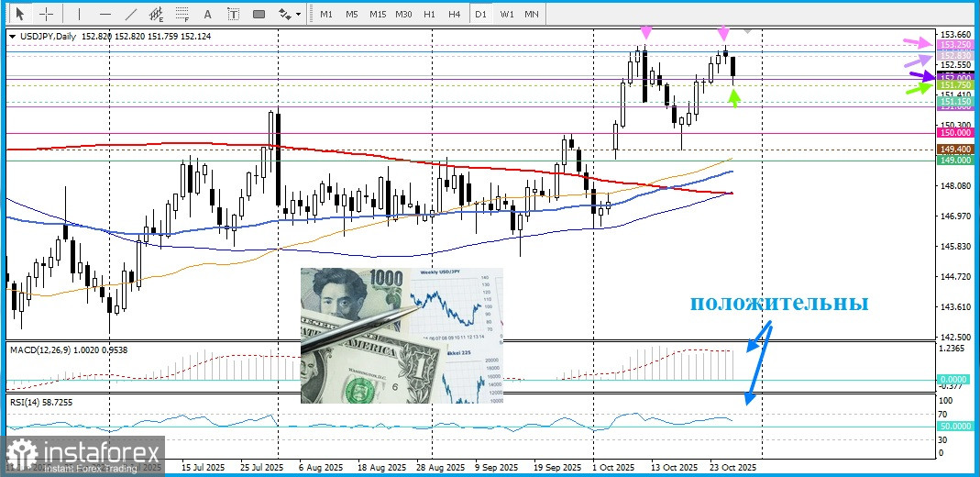Screen dimensions: 980x477
Task: Click the 28 Aug 2025 date label
Action: 443,467
